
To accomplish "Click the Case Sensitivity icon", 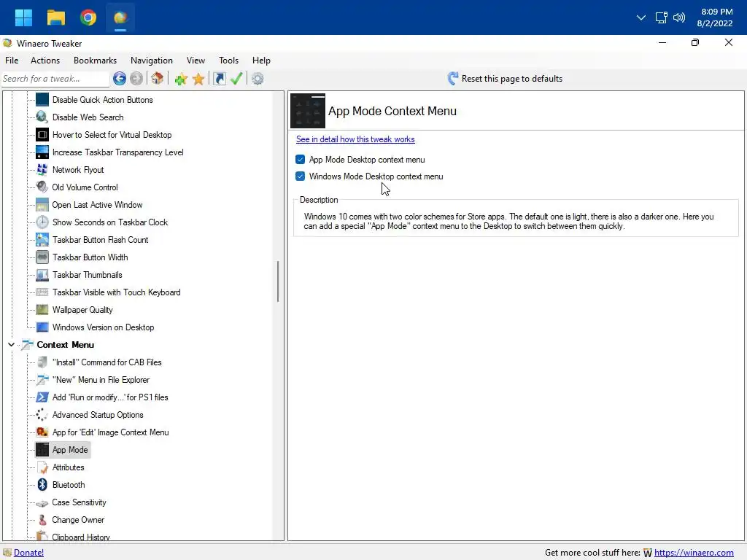I will (x=42, y=502).
